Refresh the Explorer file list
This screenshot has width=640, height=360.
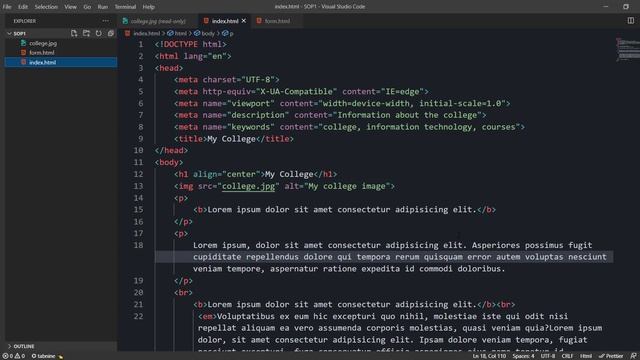point(98,33)
